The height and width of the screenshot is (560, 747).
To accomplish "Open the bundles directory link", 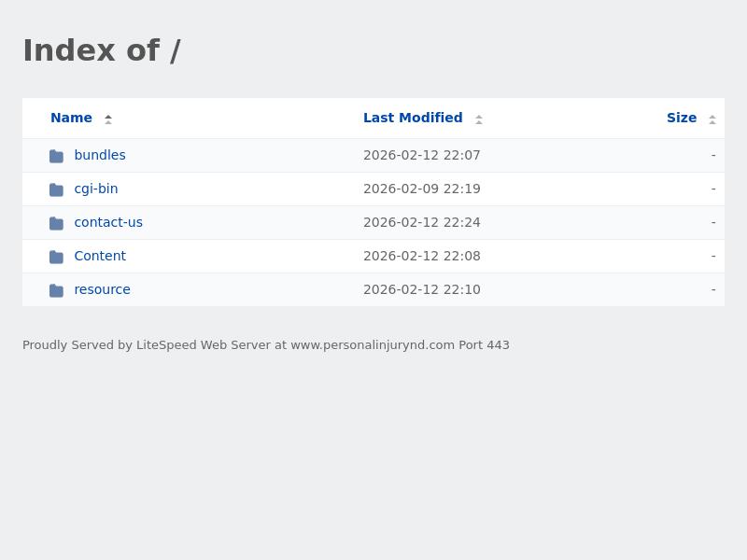I will pos(100,155).
